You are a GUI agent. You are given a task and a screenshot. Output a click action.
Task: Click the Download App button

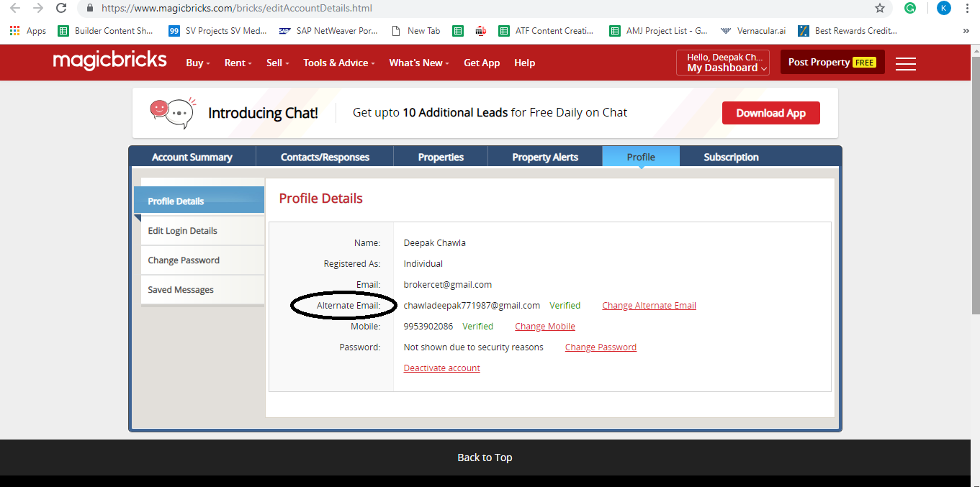point(770,113)
